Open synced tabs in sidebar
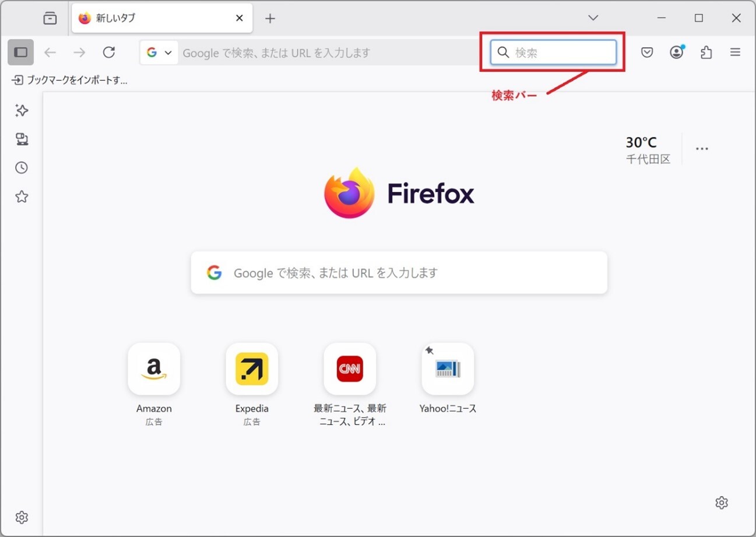The height and width of the screenshot is (537, 756). [x=22, y=139]
